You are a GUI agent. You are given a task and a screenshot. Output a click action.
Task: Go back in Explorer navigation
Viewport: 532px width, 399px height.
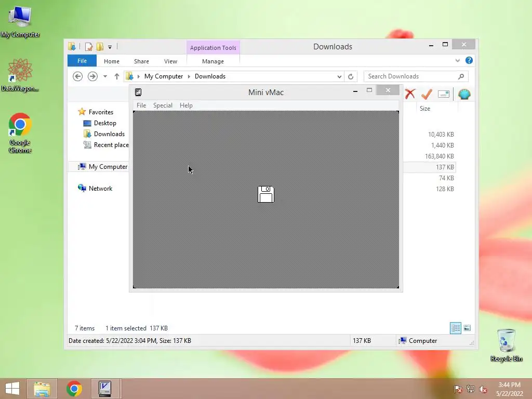(x=78, y=76)
